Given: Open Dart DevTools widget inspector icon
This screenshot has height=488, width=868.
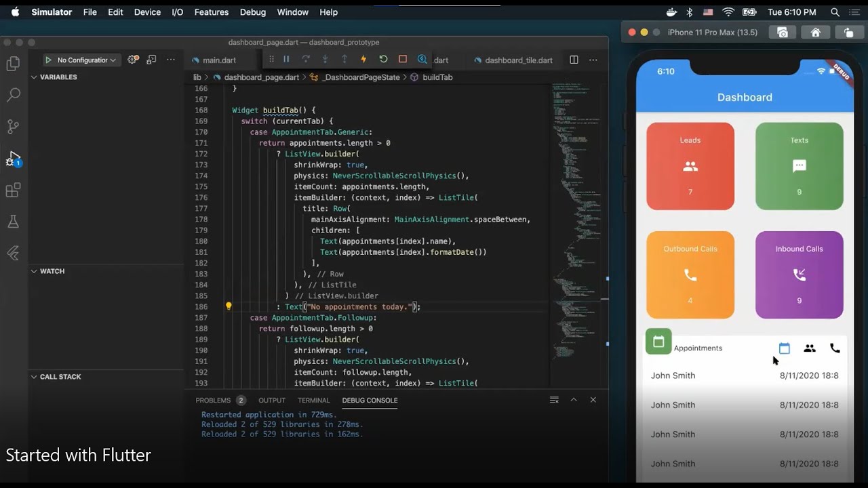Looking at the screenshot, I should (x=422, y=60).
